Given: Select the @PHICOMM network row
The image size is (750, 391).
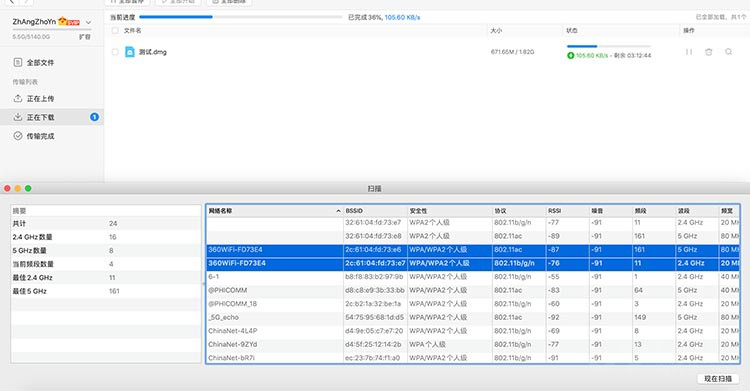Looking at the screenshot, I should 473,290.
